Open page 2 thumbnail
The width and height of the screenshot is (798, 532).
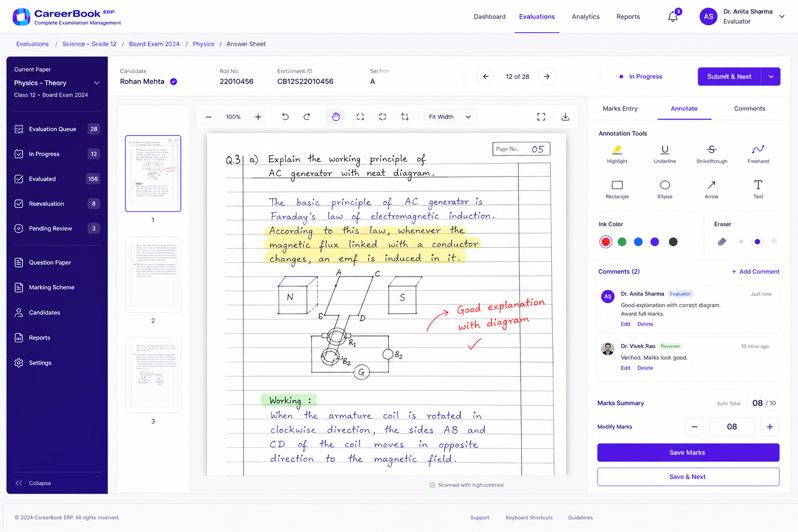click(153, 275)
